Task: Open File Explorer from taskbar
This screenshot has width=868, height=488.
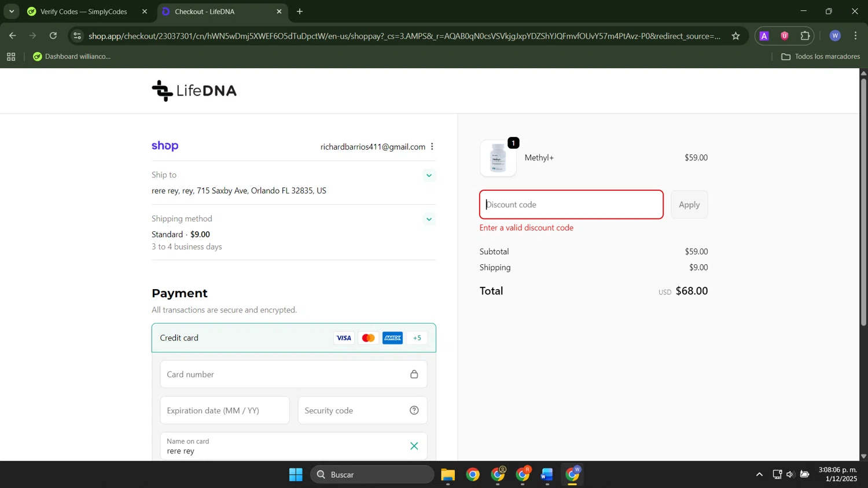Action: 448,475
